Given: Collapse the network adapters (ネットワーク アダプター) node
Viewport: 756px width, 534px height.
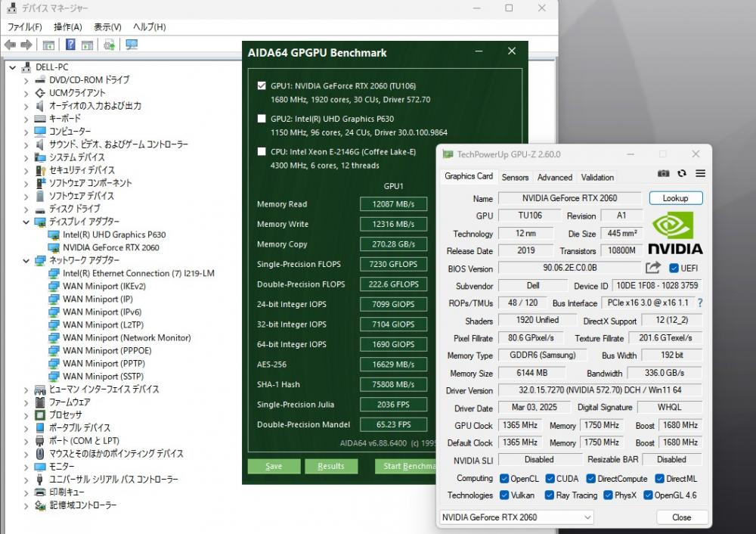Looking at the screenshot, I should [x=26, y=260].
